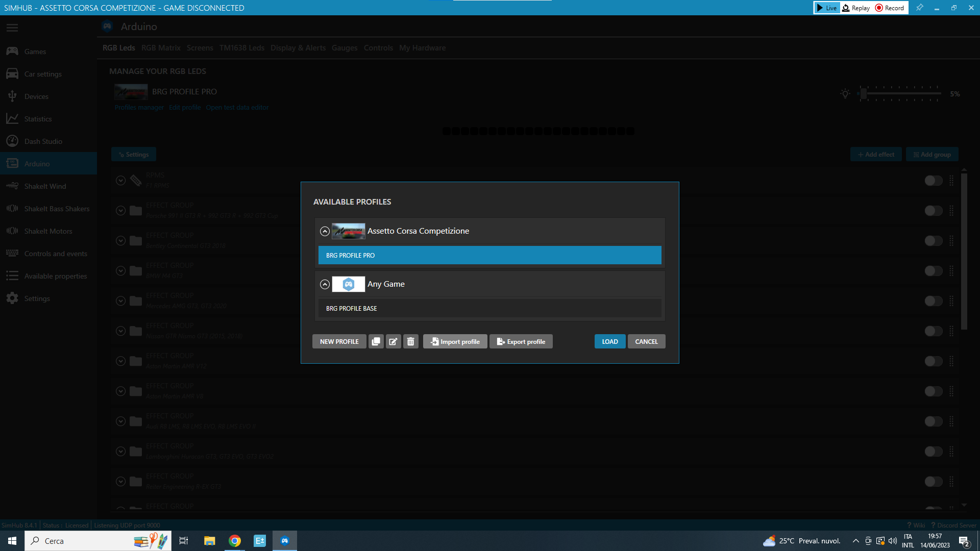Switch to the TM1638 Leds tab

click(x=242, y=48)
